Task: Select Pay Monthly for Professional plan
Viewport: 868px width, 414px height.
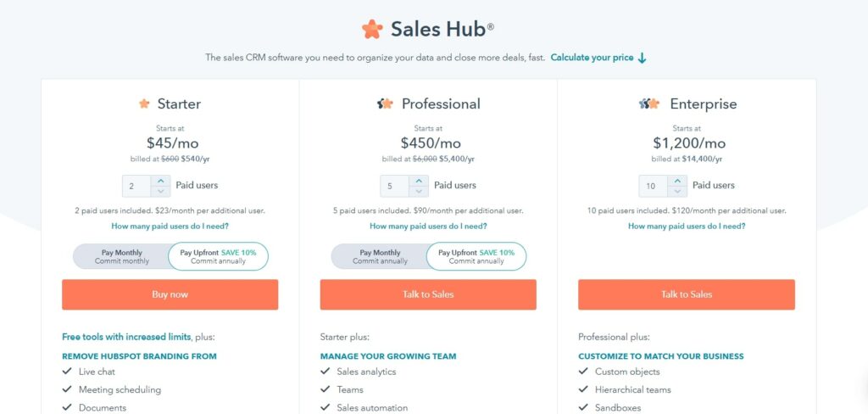Action: click(380, 256)
